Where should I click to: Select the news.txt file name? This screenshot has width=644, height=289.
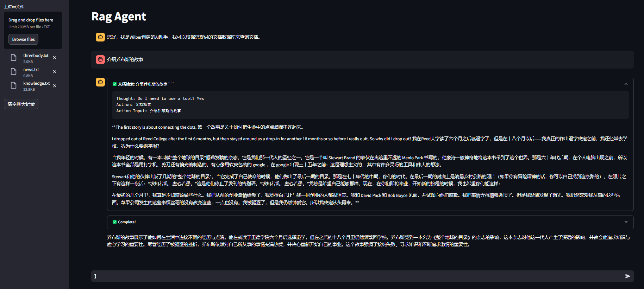(x=31, y=70)
